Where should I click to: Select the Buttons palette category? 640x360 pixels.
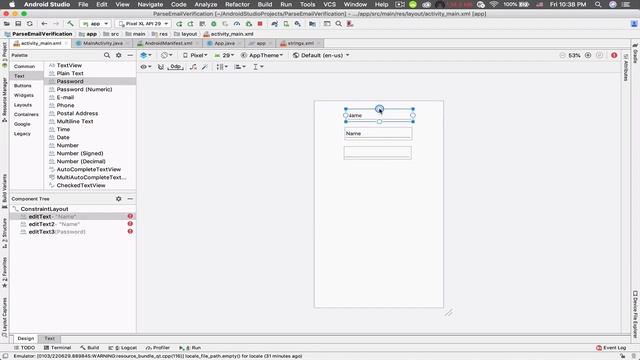[x=22, y=86]
